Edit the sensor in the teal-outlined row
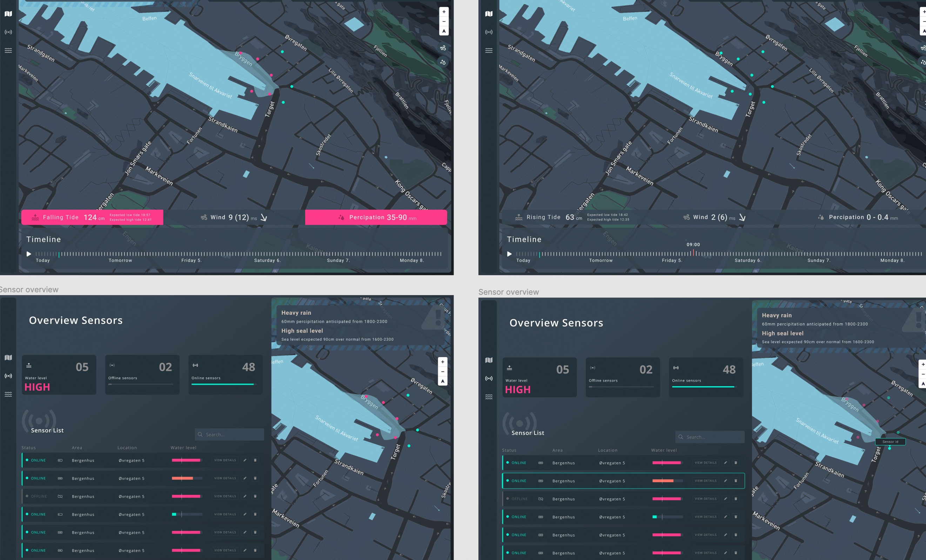Screen dimensions: 926x560 point(725,481)
